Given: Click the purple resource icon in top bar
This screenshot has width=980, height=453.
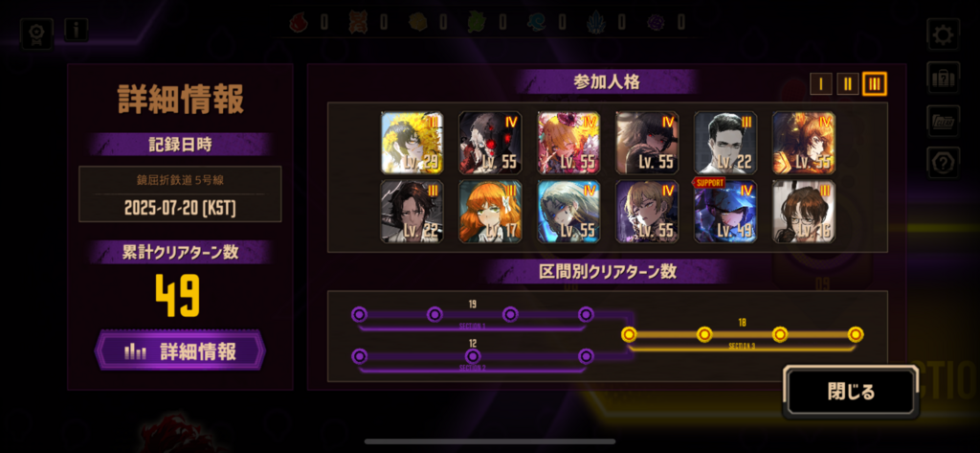Looking at the screenshot, I should click(x=657, y=23).
